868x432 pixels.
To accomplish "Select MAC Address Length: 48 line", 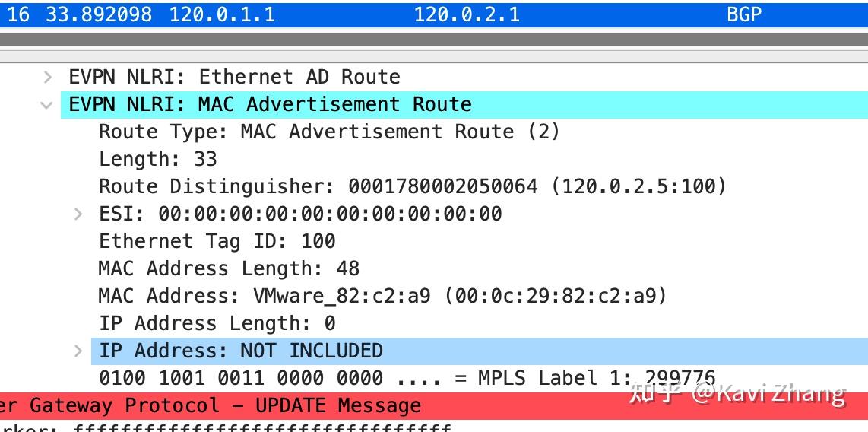I will [x=228, y=268].
